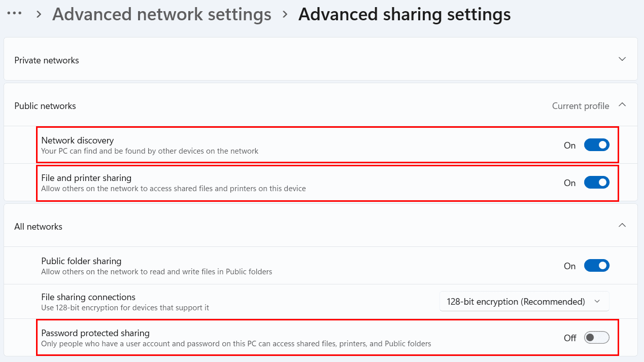The image size is (644, 362).
Task: Go back to Advanced network settings
Action: tap(162, 15)
